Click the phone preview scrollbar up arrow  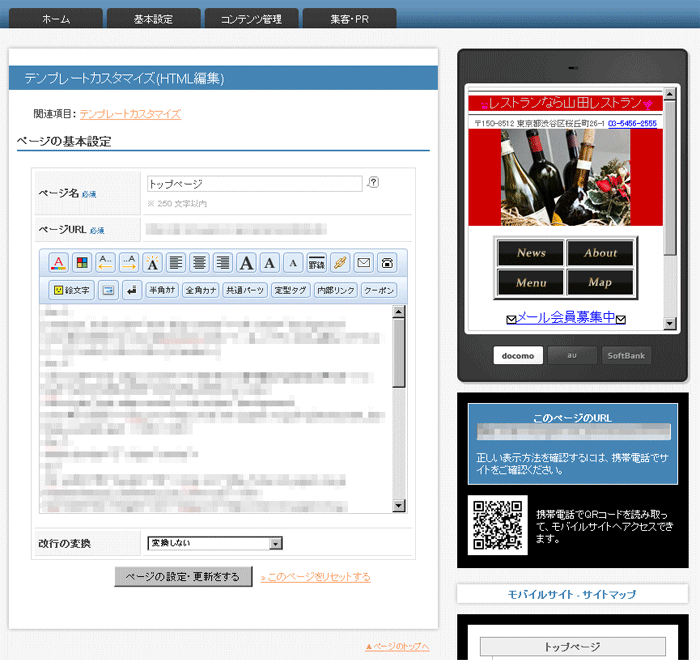point(669,94)
